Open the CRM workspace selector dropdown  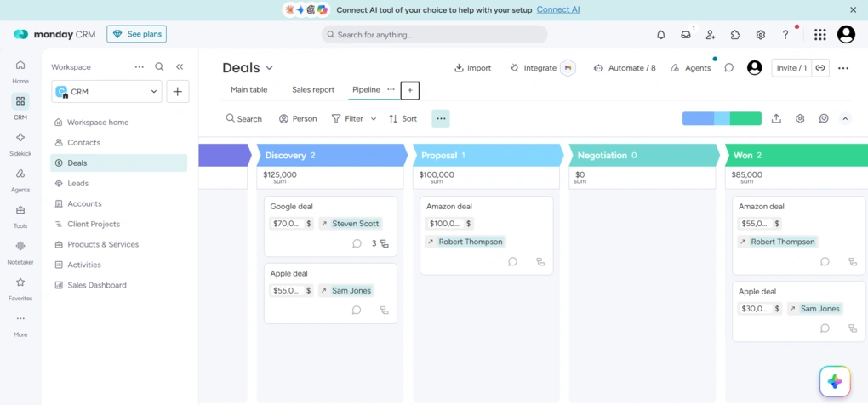[x=107, y=91]
